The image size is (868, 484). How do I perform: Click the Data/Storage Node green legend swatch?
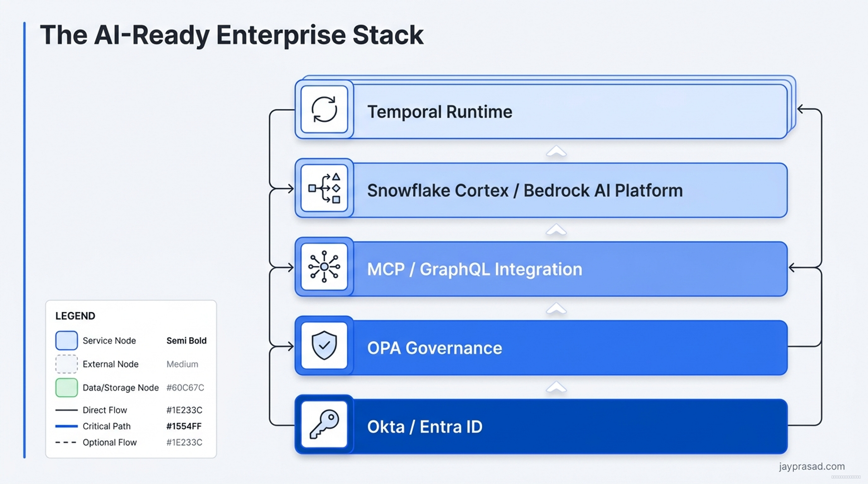coord(66,388)
